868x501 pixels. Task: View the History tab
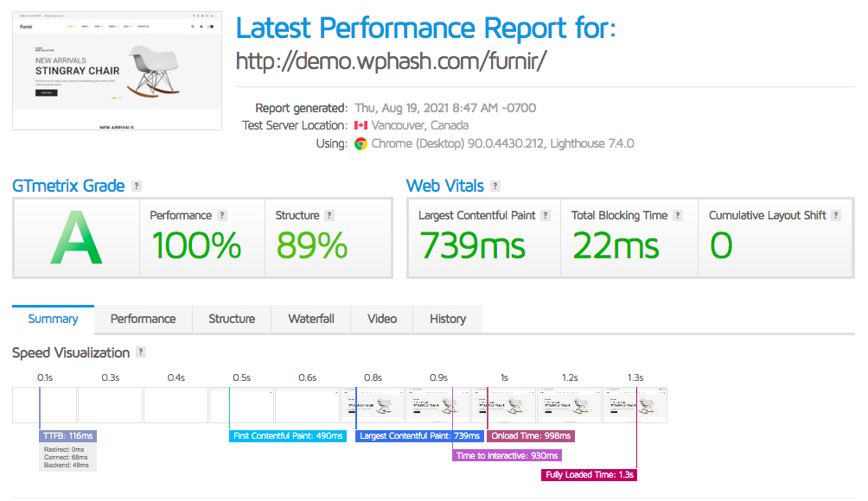[x=447, y=319]
